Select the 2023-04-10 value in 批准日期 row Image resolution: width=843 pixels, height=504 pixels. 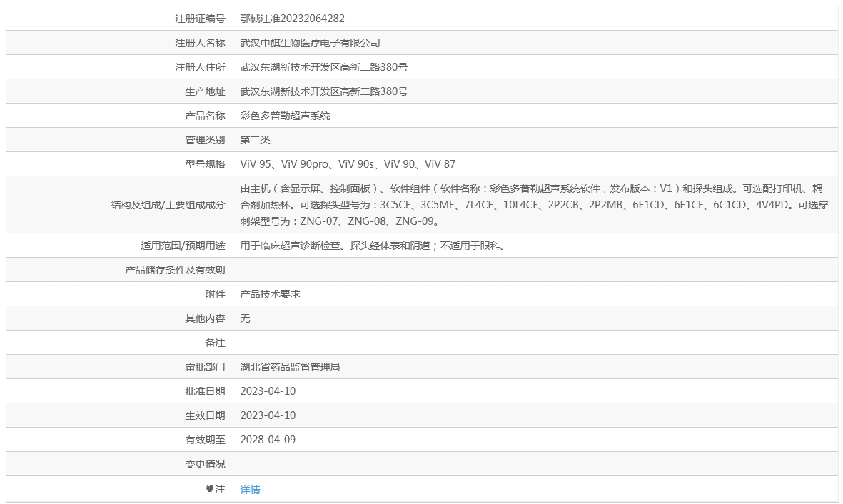point(268,391)
